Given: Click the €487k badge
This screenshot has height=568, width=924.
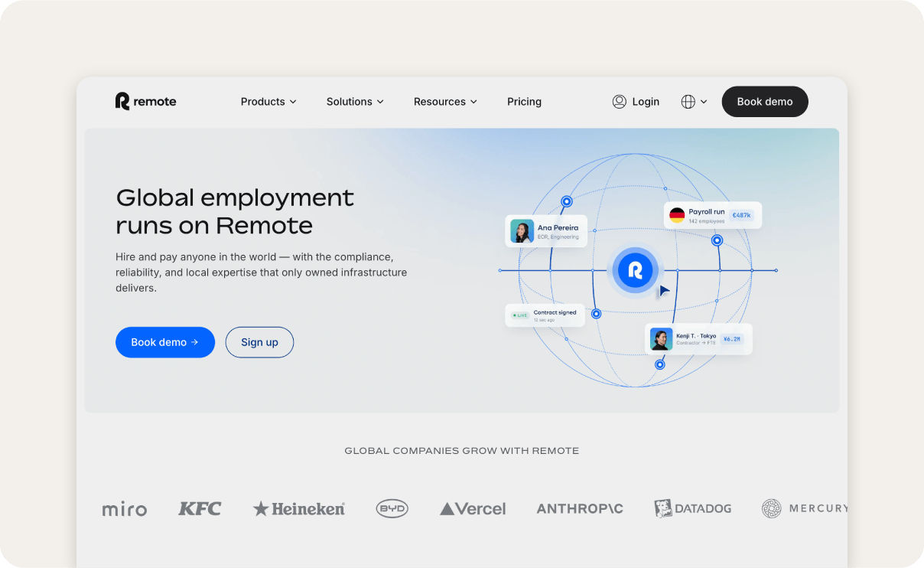Looking at the screenshot, I should point(741,216).
